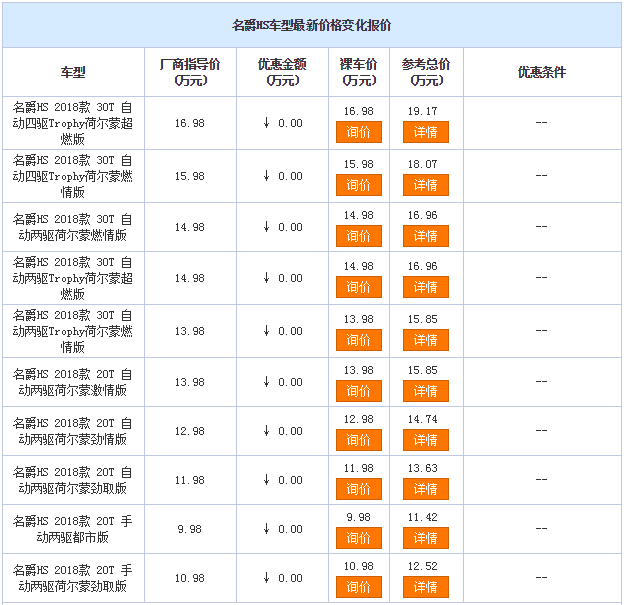Click the 参考总价 column header
The width and height of the screenshot is (624, 605).
click(426, 72)
